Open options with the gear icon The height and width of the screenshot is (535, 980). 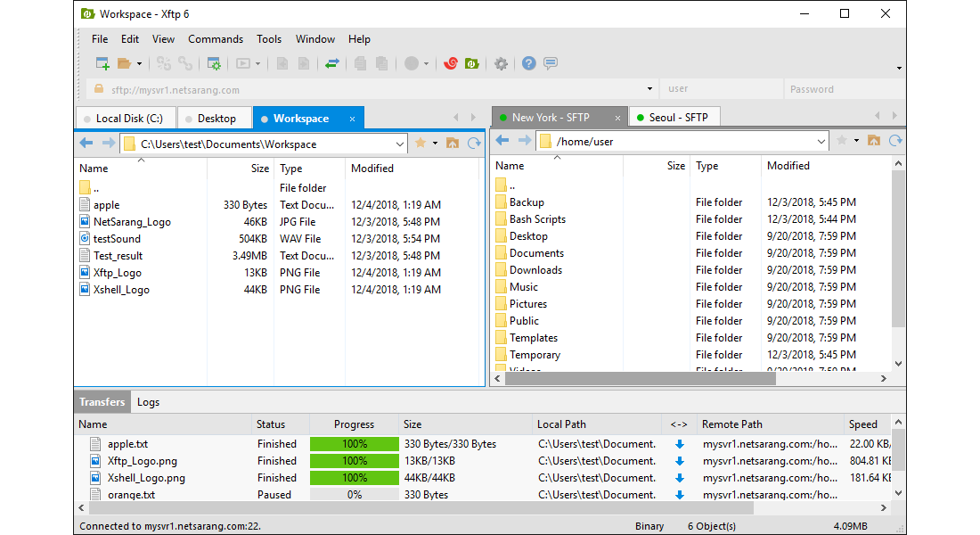tap(501, 63)
